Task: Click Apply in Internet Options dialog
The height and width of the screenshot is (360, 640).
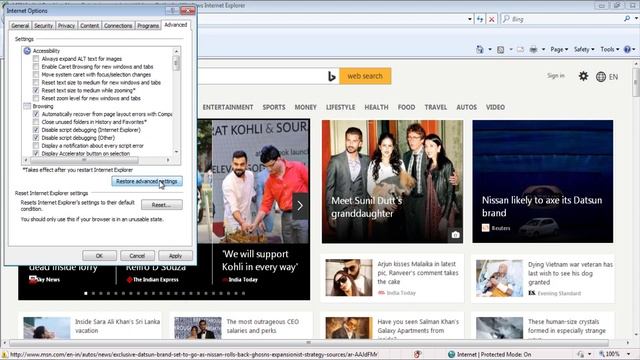Action: [176, 256]
